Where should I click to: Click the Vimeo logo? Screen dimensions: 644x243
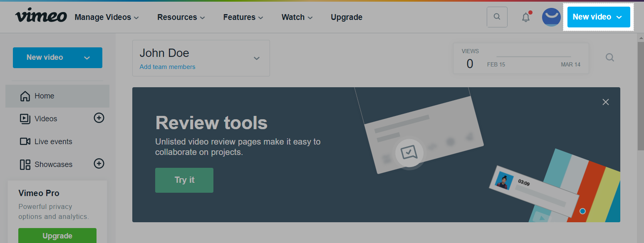[41, 16]
